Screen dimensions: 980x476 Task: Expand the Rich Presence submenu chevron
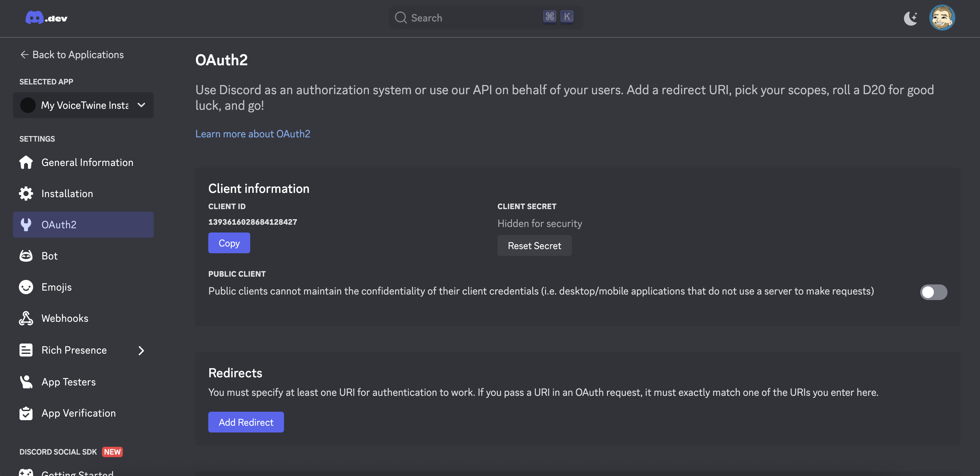[141, 350]
